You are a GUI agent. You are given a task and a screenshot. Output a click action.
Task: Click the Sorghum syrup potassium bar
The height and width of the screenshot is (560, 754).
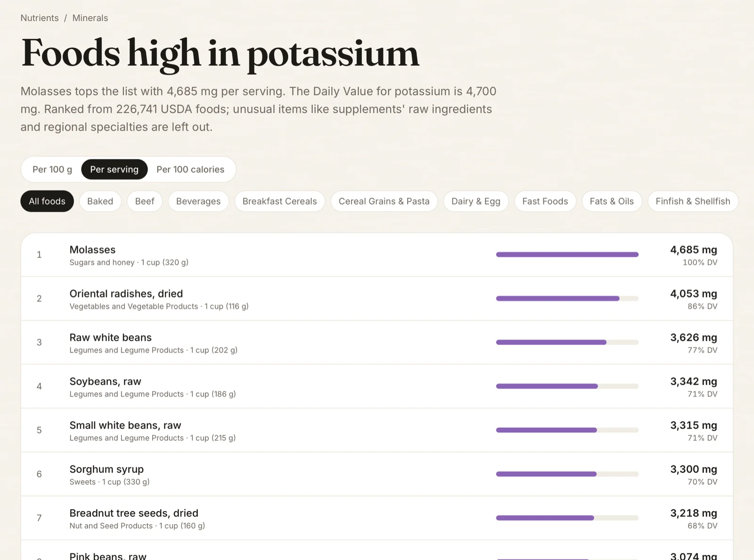click(567, 474)
